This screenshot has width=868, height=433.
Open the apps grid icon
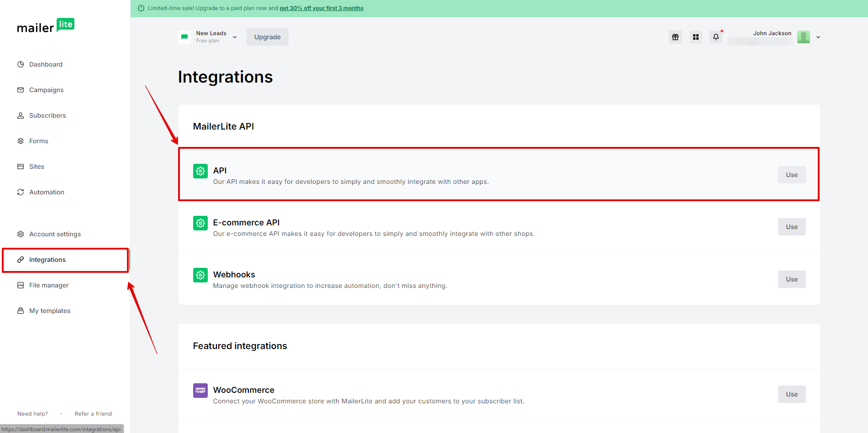[696, 37]
